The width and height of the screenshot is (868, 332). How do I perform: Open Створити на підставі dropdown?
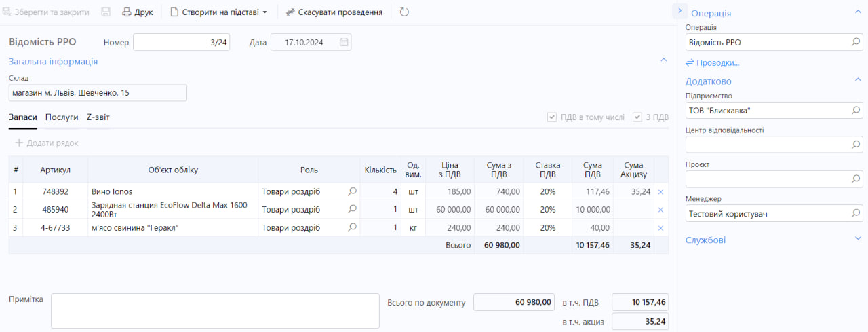pos(218,12)
